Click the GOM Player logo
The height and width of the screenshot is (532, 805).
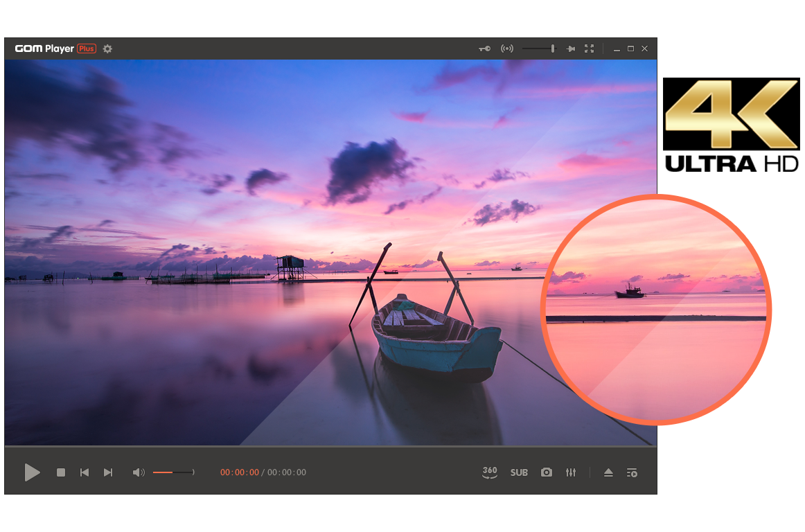(45, 48)
